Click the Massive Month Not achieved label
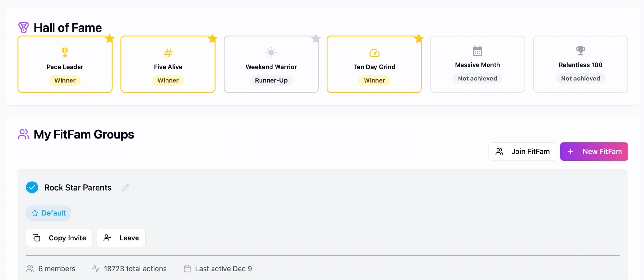This screenshot has width=644, height=280. pos(477,79)
